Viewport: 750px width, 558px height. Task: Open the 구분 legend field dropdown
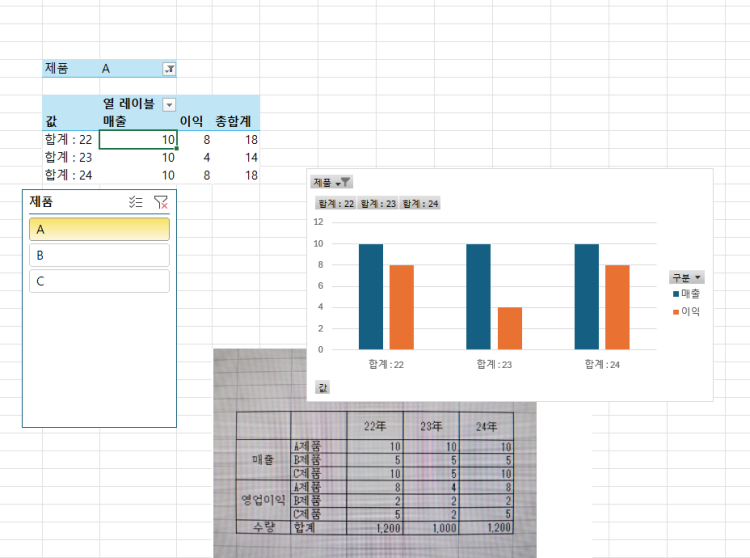686,277
